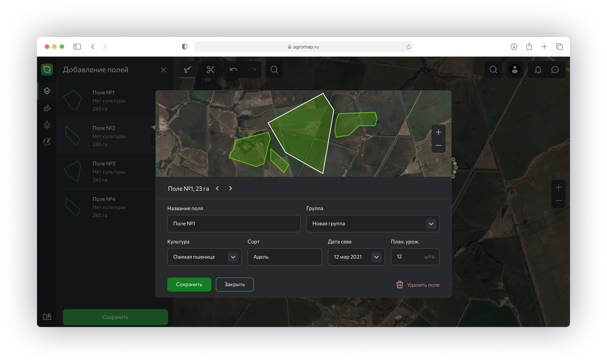This screenshot has width=607, height=364.
Task: Click the Культура dropdown arrow
Action: 233,257
